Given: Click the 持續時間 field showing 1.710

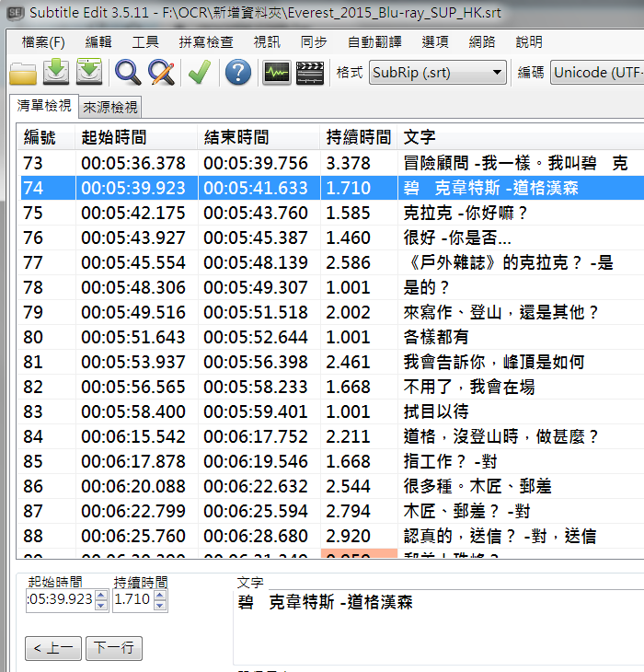Looking at the screenshot, I should coord(133,600).
